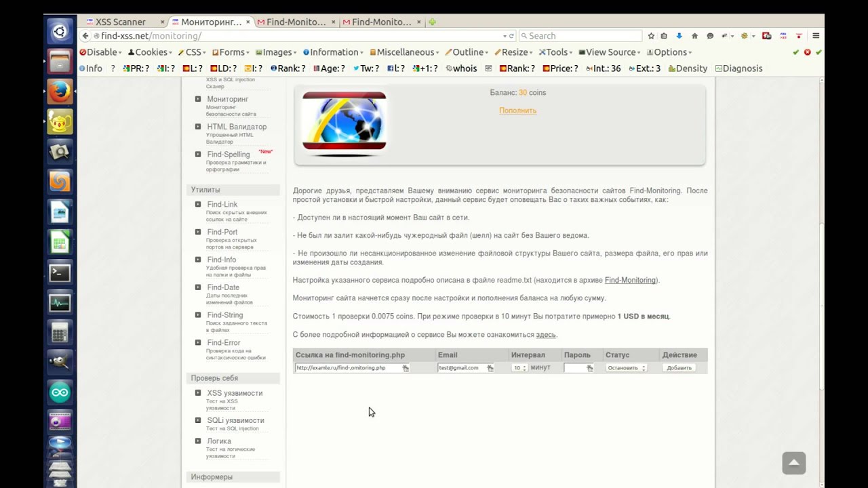Open the Статус dropdown showing Остановить
The width and height of the screenshot is (868, 488).
click(x=626, y=368)
